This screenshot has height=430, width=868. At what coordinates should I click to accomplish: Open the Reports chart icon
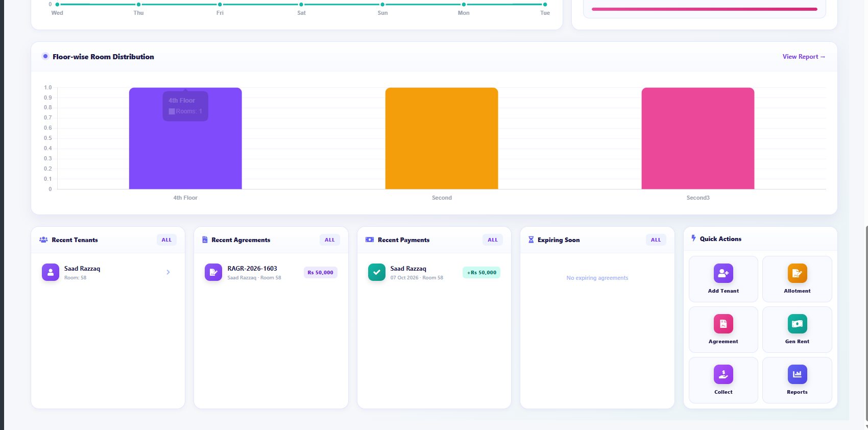click(x=797, y=374)
